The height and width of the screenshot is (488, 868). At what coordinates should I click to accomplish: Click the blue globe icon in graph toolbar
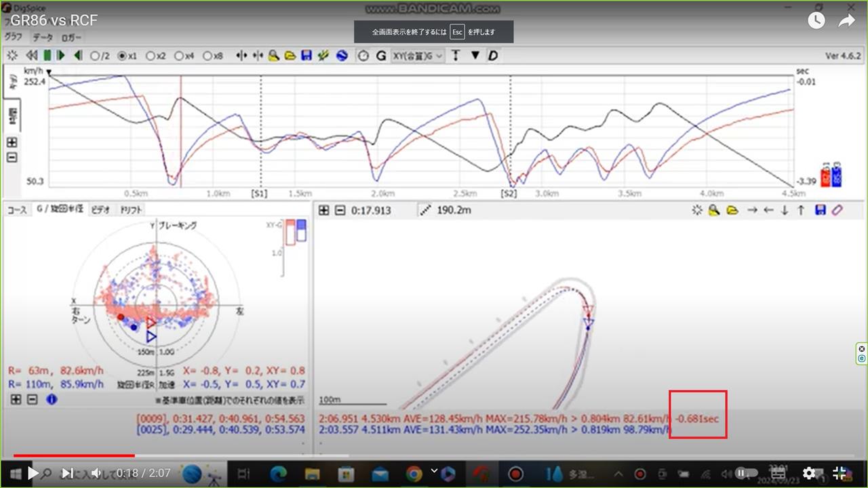(342, 56)
